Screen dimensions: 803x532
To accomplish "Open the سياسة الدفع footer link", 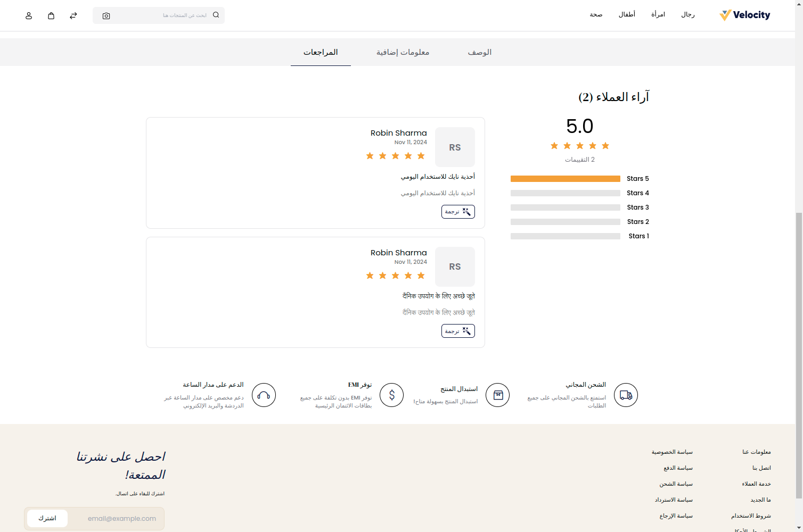I will [678, 468].
